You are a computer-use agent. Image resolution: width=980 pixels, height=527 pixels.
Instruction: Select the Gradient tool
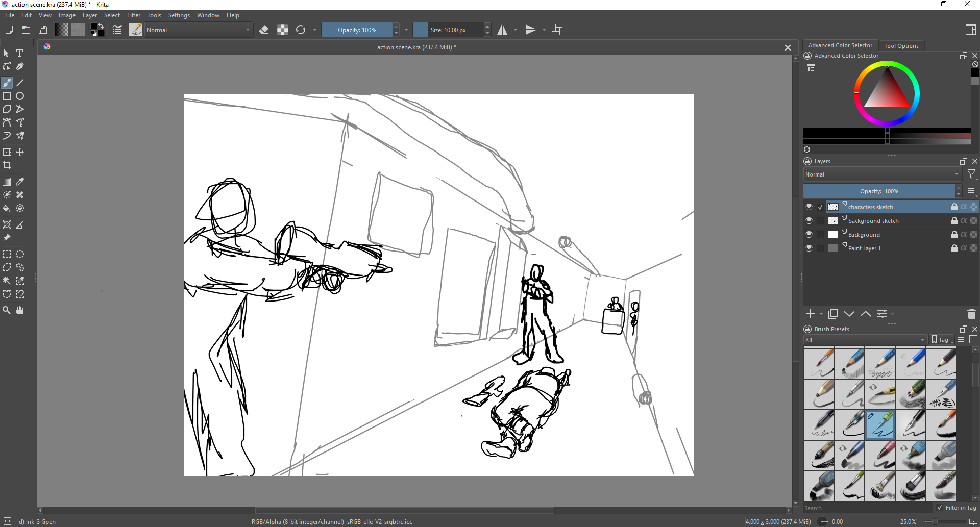coord(7,182)
